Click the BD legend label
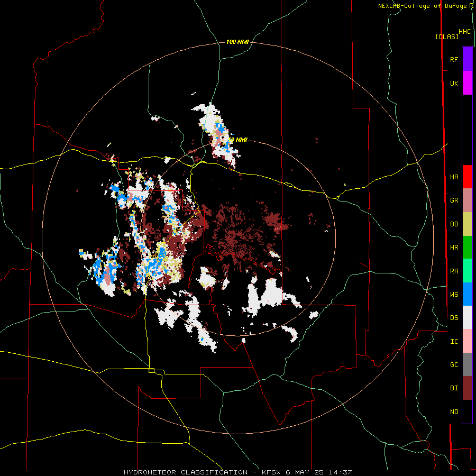Screen dimensions: 476x476 (454, 224)
